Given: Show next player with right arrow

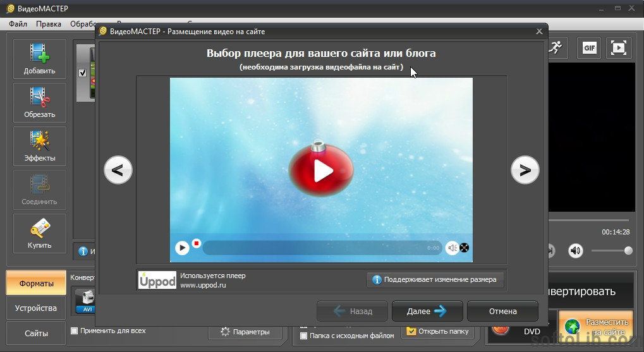Looking at the screenshot, I should [x=525, y=169].
